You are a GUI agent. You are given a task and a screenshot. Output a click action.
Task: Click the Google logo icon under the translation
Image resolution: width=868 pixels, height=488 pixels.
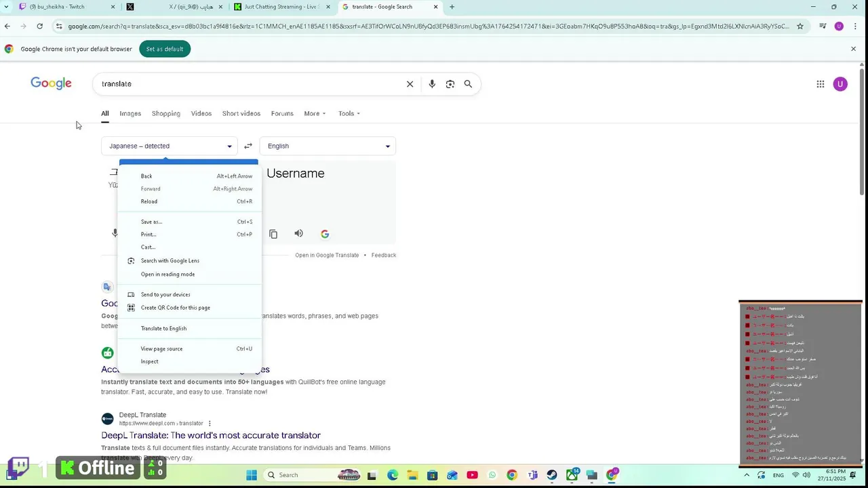click(x=325, y=234)
